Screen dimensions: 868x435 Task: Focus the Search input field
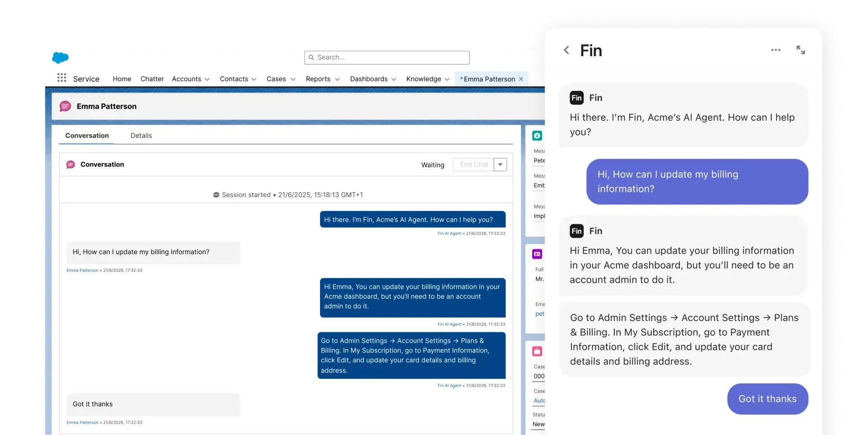tap(387, 57)
